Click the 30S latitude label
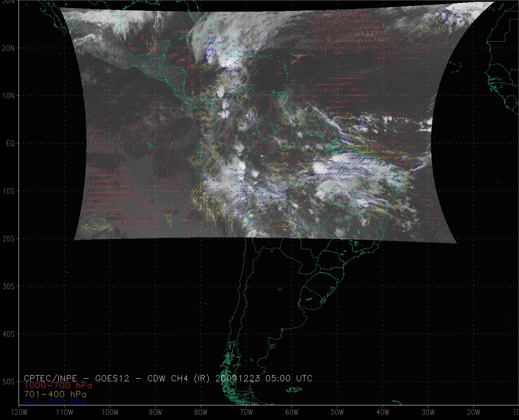Viewport: 519px width, 420px height. pos(8,286)
